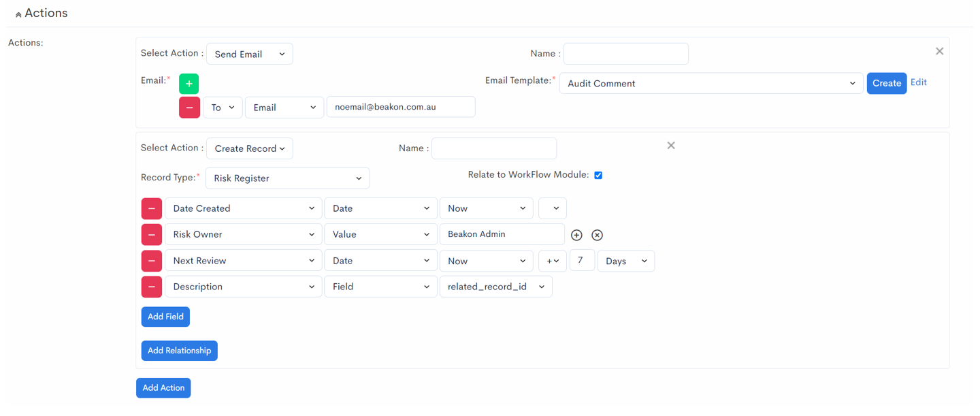This screenshot has width=980, height=416.
Task: Remove the Risk Owner field row
Action: 152,234
